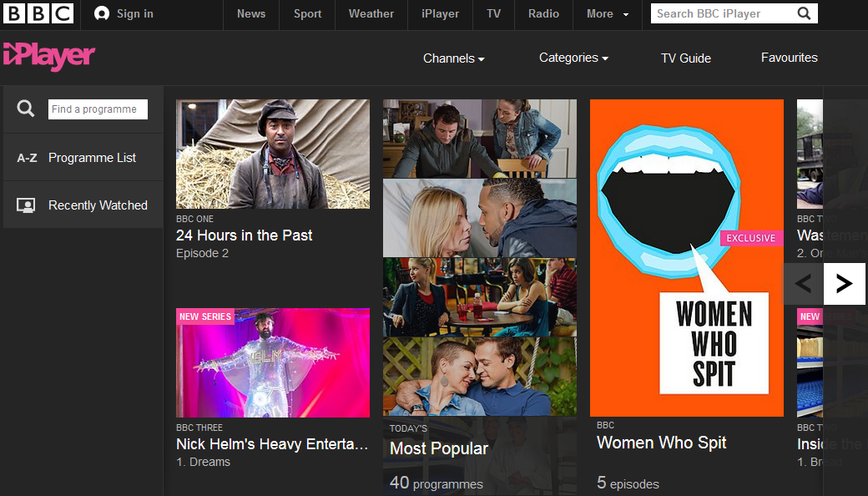Expand the Channels dropdown
This screenshot has height=496, width=868.
pyautogui.click(x=453, y=58)
